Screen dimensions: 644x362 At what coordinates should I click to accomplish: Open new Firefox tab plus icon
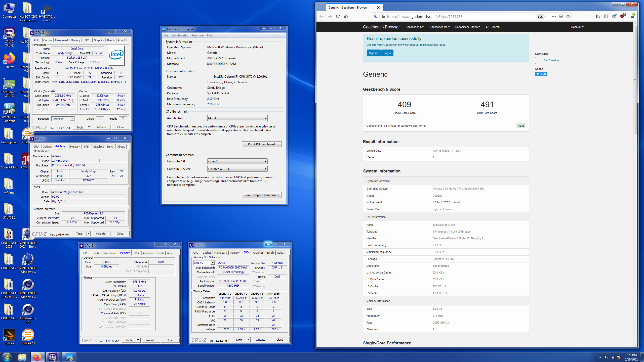click(x=387, y=7)
